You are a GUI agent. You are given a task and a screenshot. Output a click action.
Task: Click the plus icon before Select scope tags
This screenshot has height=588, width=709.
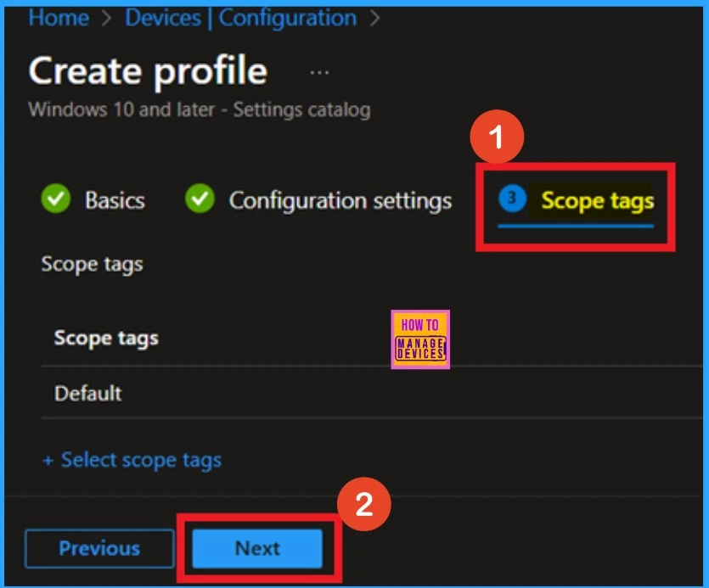(x=48, y=461)
